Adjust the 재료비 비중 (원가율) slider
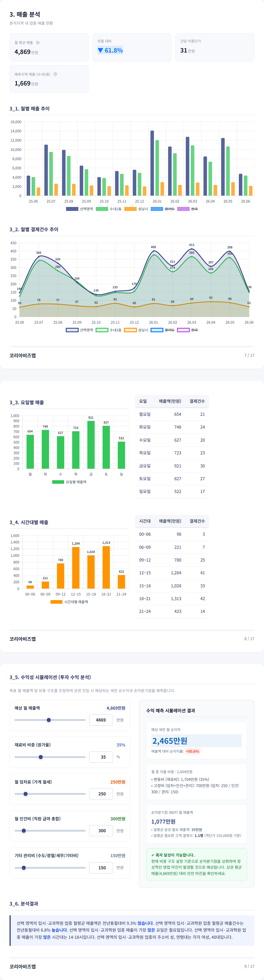The image size is (264, 980). (x=50, y=757)
